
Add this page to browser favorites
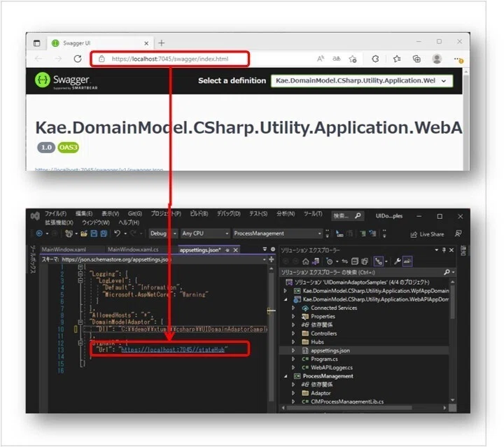coord(353,59)
